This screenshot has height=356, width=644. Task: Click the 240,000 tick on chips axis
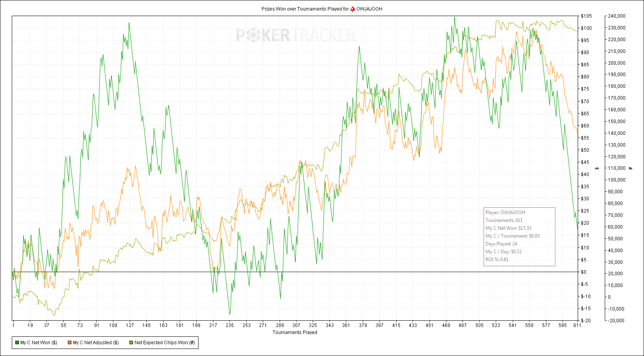[617, 16]
